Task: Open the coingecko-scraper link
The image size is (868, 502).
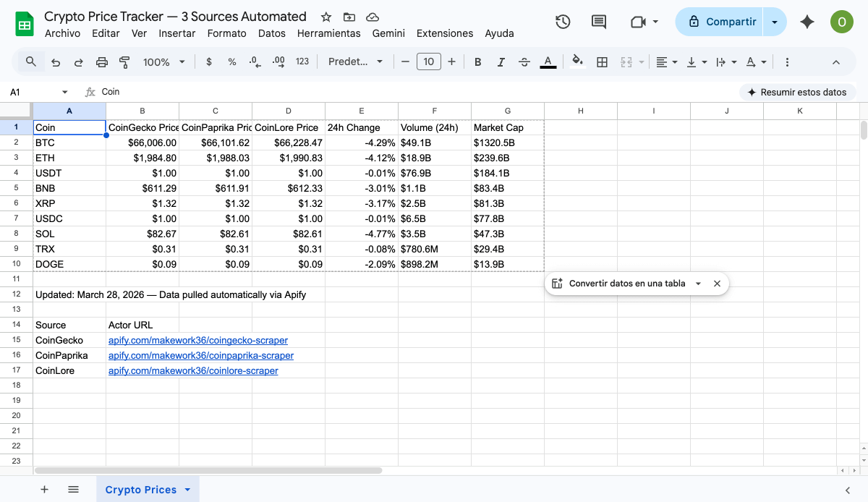Action: [x=197, y=340]
